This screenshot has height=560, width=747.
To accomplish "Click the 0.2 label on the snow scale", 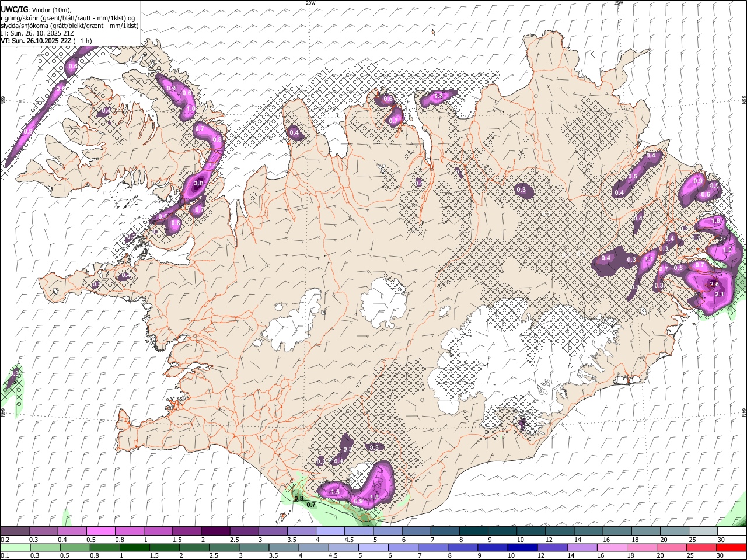I will pos(5,540).
